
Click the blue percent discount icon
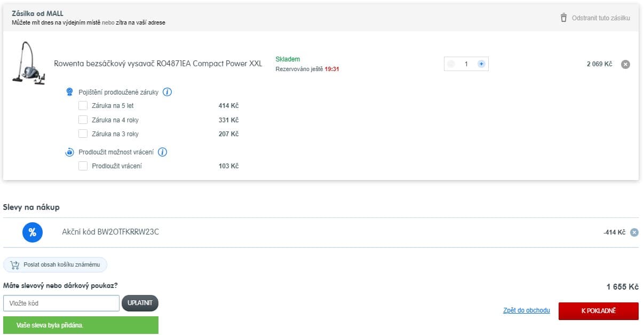coord(32,232)
